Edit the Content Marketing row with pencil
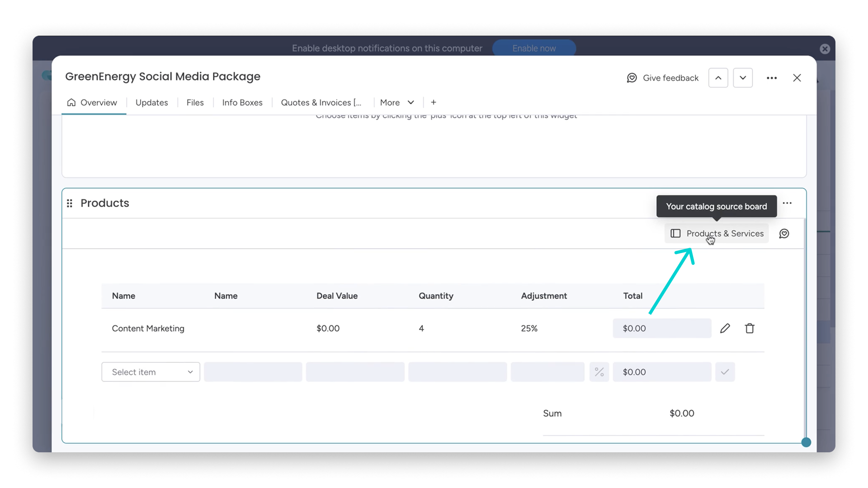The image size is (868, 488). click(725, 328)
